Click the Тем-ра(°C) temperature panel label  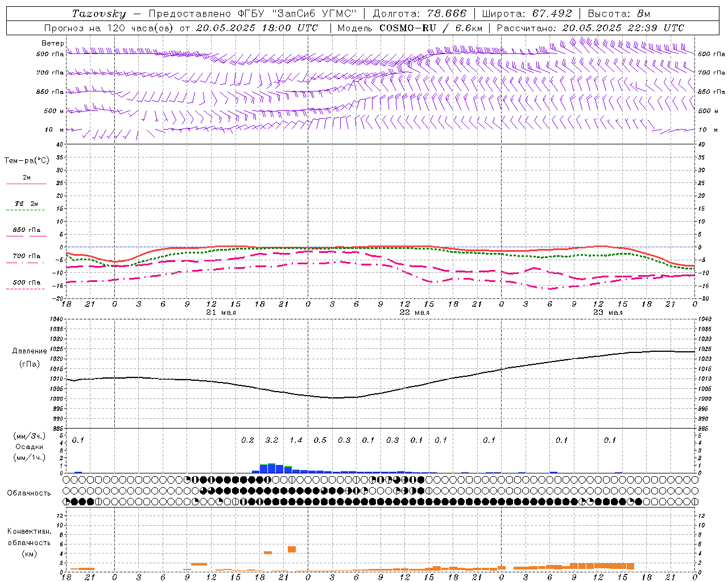tap(27, 161)
